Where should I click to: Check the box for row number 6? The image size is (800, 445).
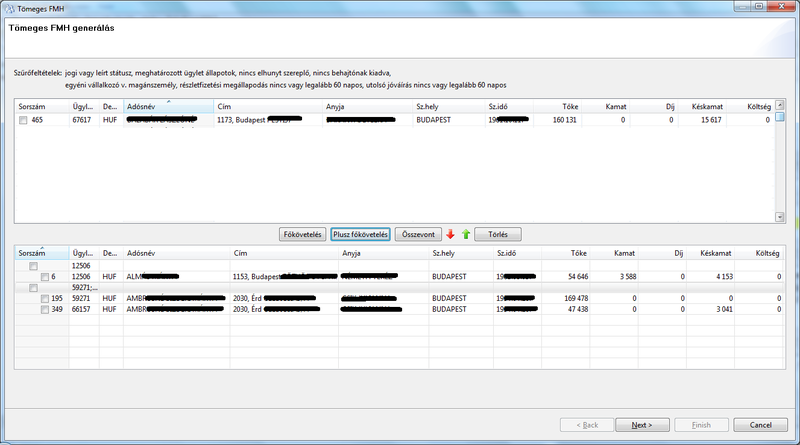pos(45,276)
